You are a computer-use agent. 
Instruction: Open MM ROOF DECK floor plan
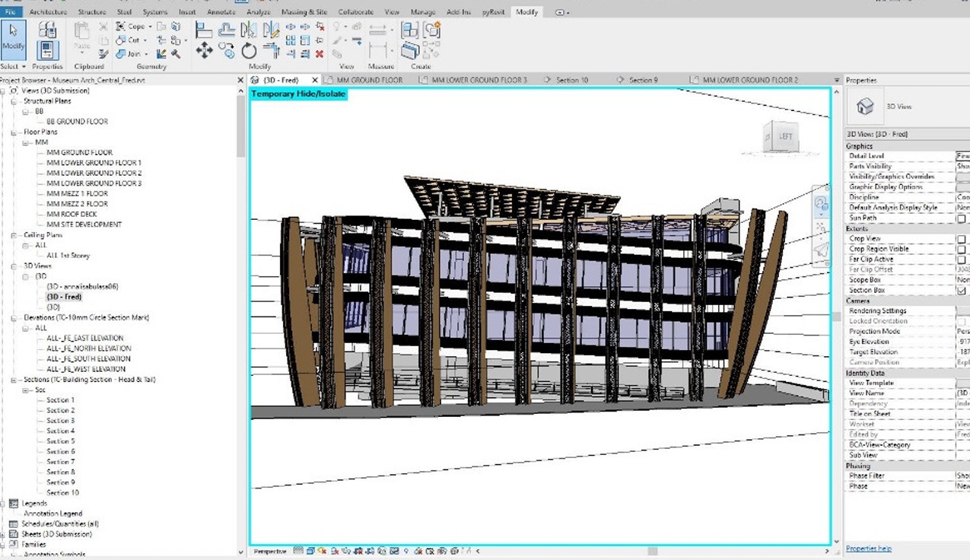click(x=72, y=215)
